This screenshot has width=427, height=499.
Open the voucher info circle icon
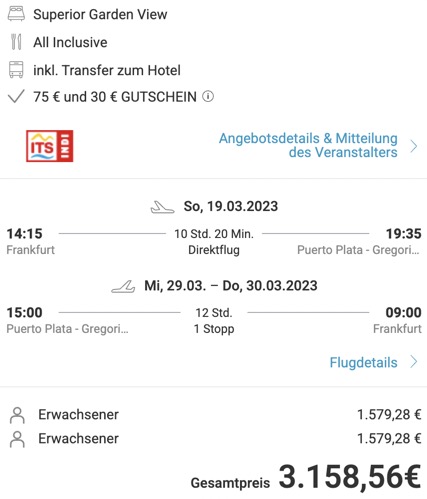(208, 97)
